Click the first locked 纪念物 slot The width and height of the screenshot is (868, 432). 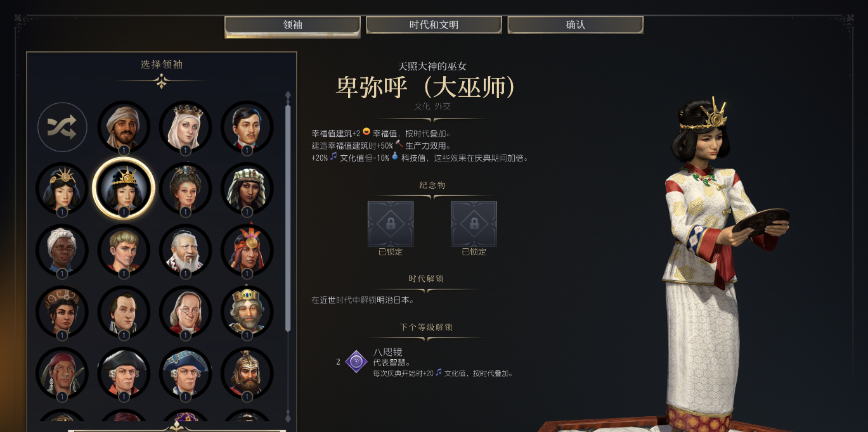(x=391, y=224)
